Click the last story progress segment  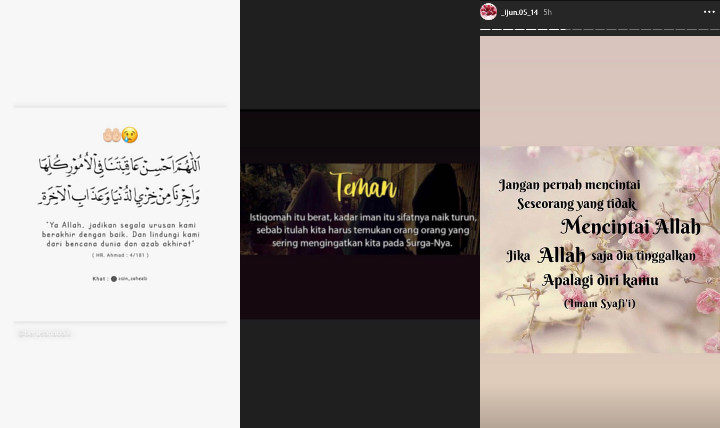point(714,29)
